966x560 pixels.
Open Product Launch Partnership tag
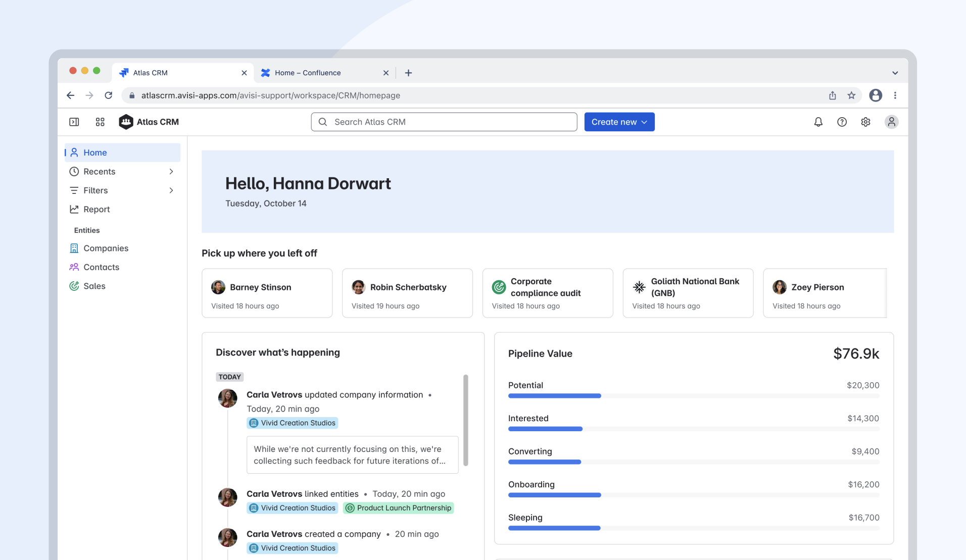tap(398, 508)
